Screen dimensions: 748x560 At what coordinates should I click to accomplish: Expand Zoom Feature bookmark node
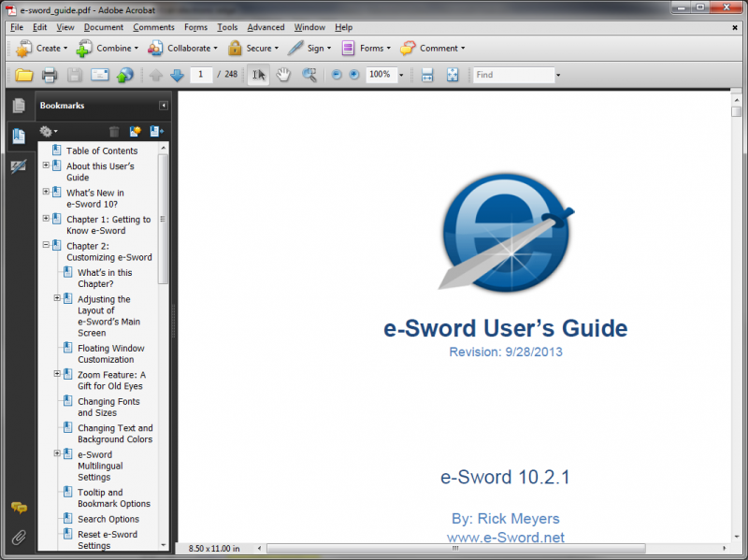pyautogui.click(x=57, y=374)
